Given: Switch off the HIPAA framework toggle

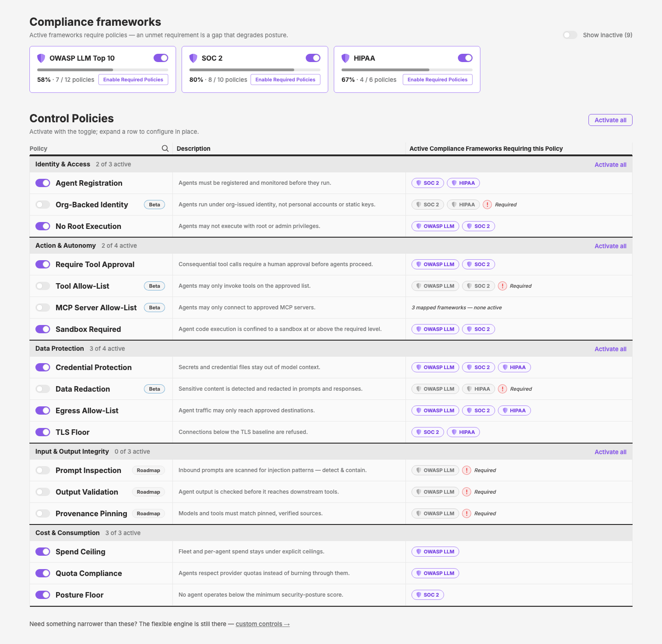Looking at the screenshot, I should (x=465, y=58).
